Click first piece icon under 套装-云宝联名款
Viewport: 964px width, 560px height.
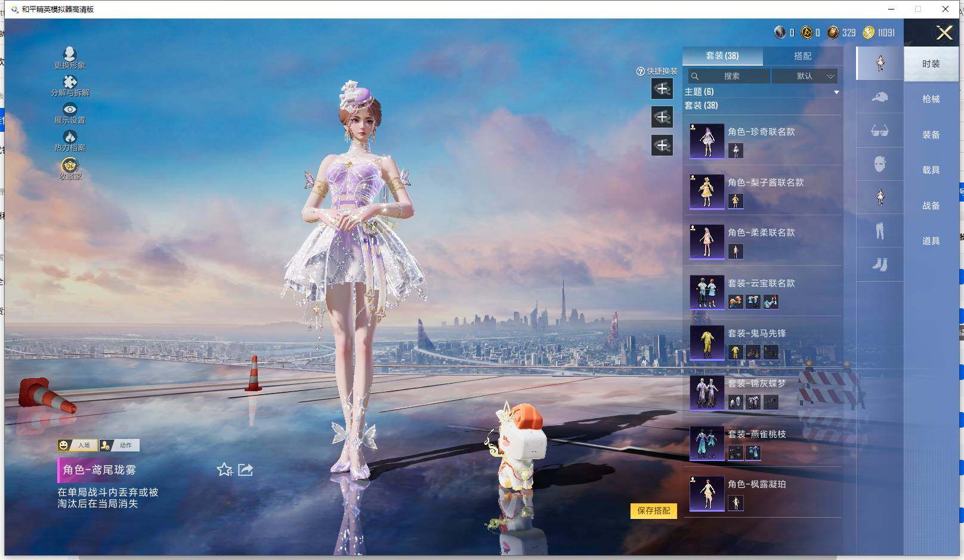736,302
